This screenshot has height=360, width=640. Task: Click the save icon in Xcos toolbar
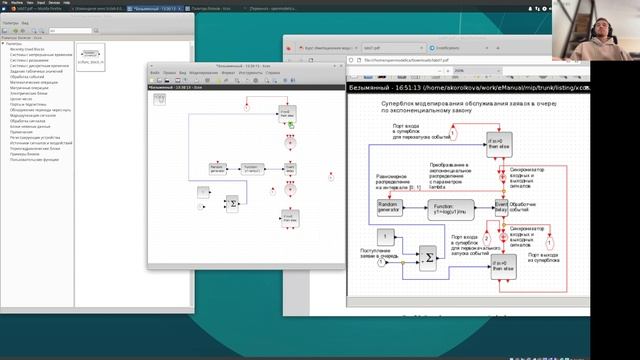click(x=167, y=80)
